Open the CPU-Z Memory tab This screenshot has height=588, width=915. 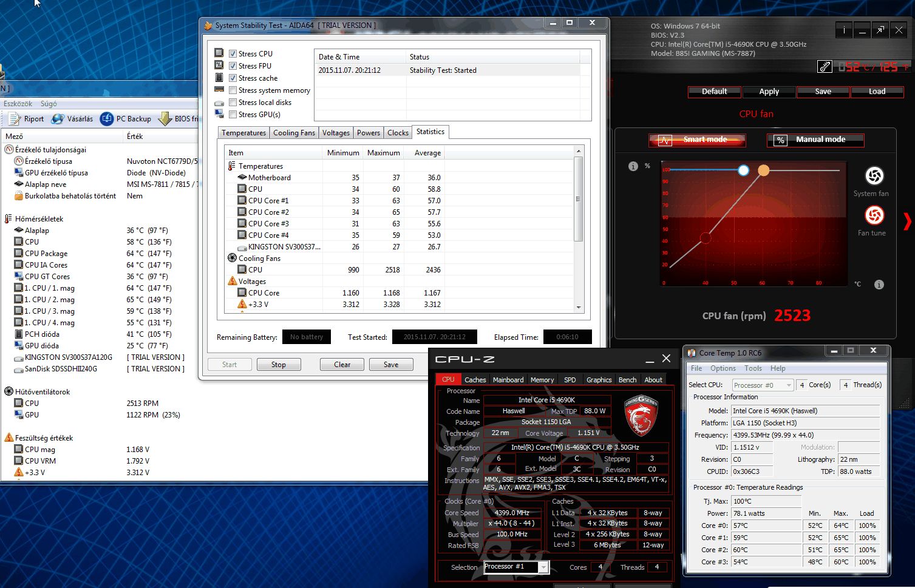[x=542, y=380]
